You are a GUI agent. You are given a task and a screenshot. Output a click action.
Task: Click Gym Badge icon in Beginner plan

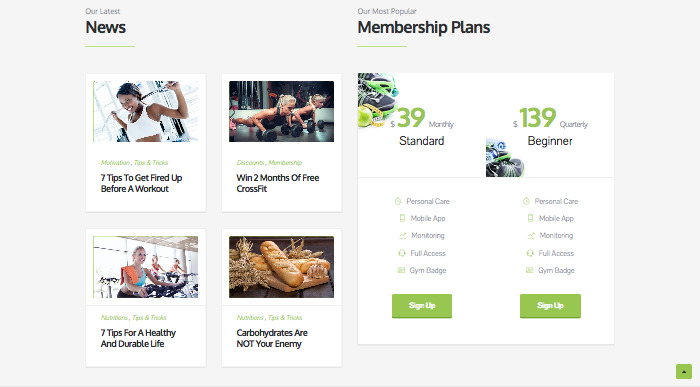529,270
